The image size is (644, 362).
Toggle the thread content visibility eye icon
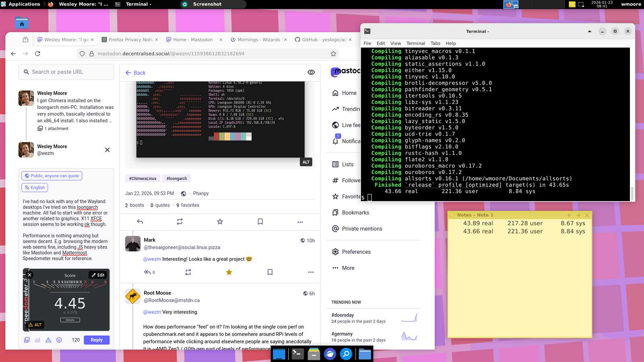311,72
